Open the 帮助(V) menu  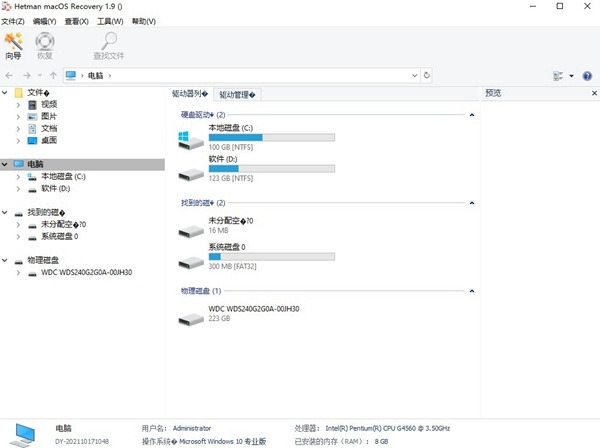point(144,21)
